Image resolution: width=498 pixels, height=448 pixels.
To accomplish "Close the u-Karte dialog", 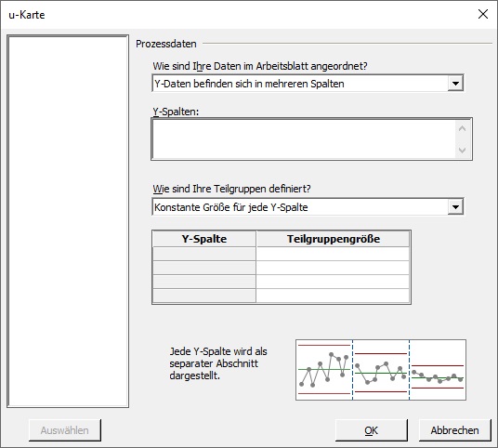I will [483, 14].
